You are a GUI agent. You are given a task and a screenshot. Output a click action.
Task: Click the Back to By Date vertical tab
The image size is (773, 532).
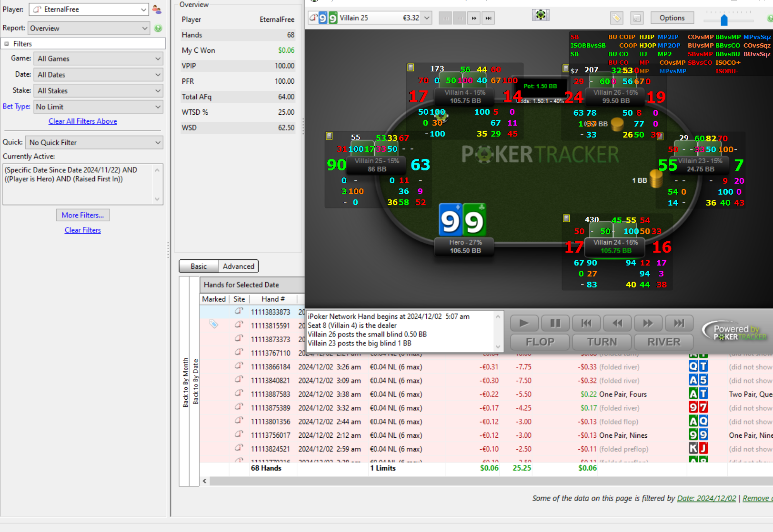pyautogui.click(x=195, y=382)
